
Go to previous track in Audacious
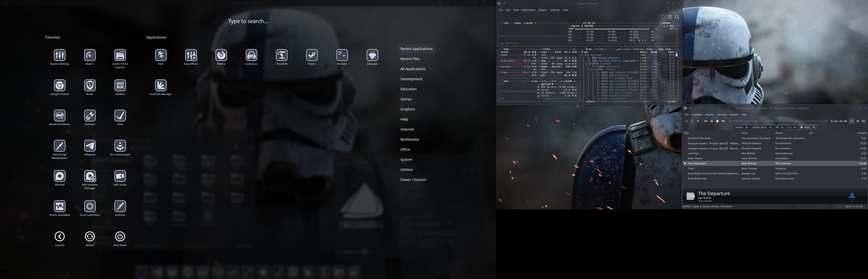point(706,121)
